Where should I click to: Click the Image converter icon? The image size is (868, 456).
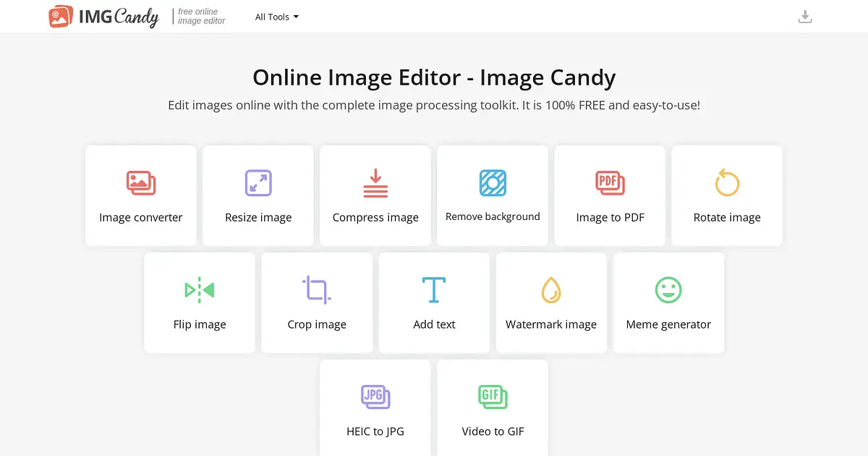[141, 183]
